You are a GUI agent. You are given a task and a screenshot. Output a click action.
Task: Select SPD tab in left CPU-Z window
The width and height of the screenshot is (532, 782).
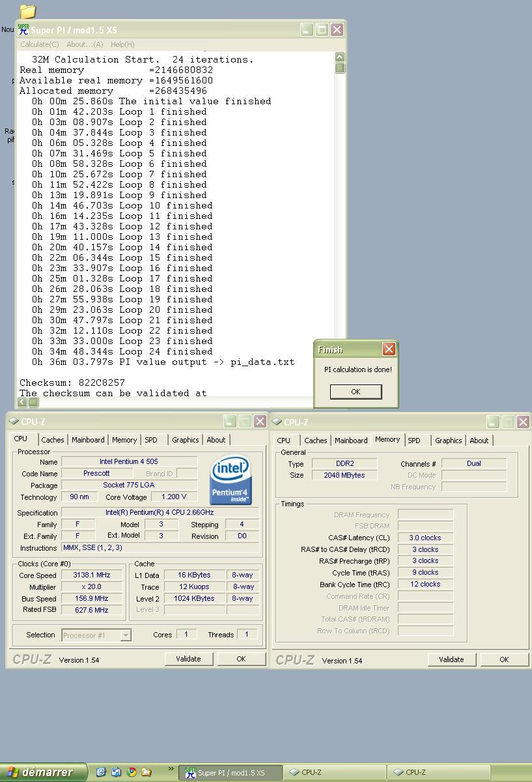pos(151,440)
